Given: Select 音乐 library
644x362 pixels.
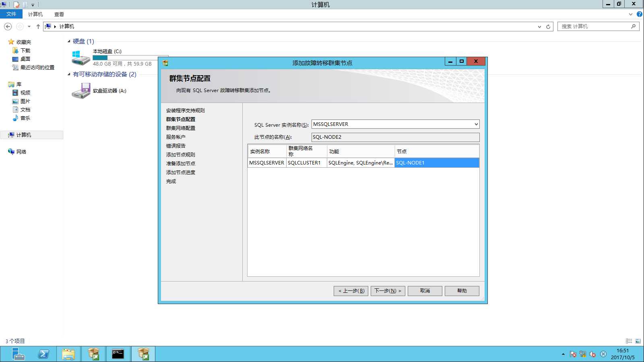Looking at the screenshot, I should [x=25, y=118].
